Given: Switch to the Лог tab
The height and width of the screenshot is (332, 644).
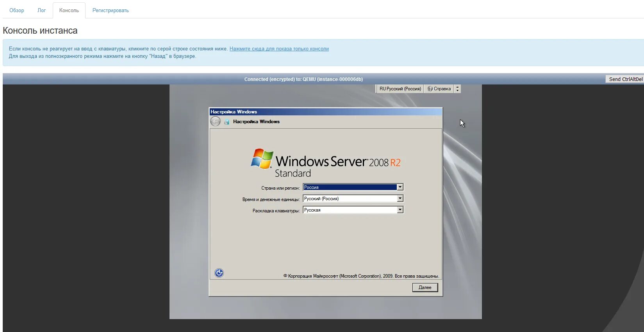Looking at the screenshot, I should click(x=41, y=11).
